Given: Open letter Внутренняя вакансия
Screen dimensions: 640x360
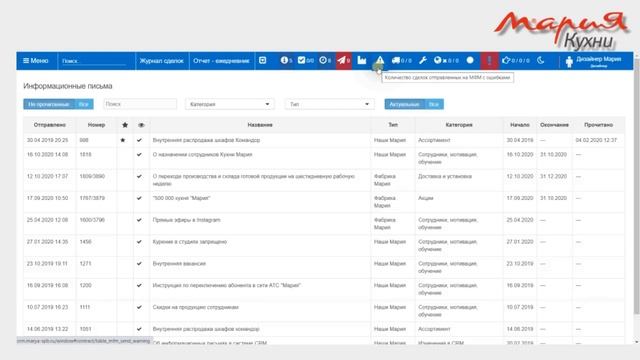Looking at the screenshot, I should [179, 264].
